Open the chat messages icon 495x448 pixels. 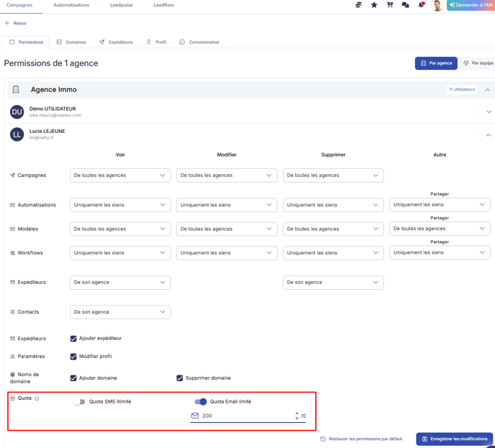point(405,5)
